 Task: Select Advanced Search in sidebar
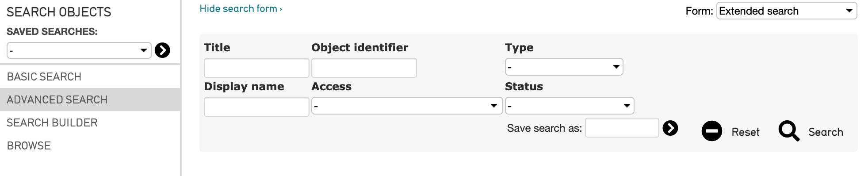click(57, 99)
